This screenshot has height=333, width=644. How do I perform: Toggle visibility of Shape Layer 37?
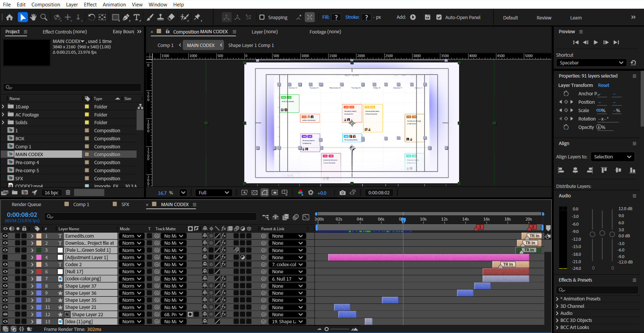(5, 286)
